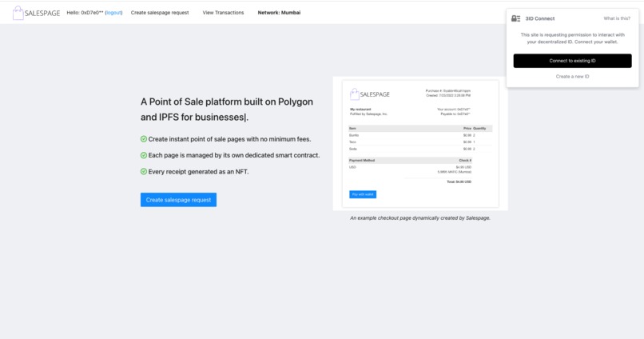Click the Salespage shopping bag logo
Screen dimensions: 644x339
pos(36,13)
